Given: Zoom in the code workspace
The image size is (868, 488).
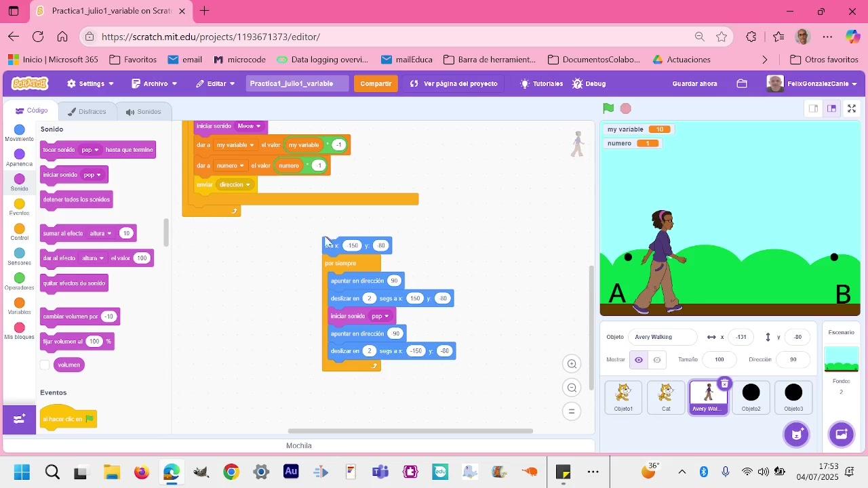Looking at the screenshot, I should (572, 364).
